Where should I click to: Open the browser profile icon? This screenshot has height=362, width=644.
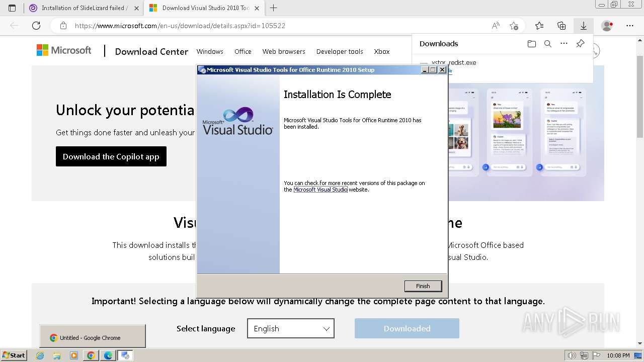click(607, 26)
